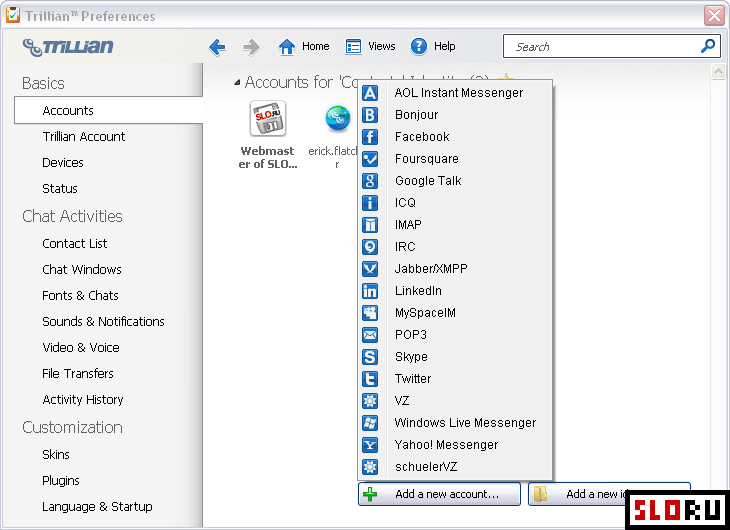Click the Trillian logo
The image size is (730, 530).
[x=68, y=47]
